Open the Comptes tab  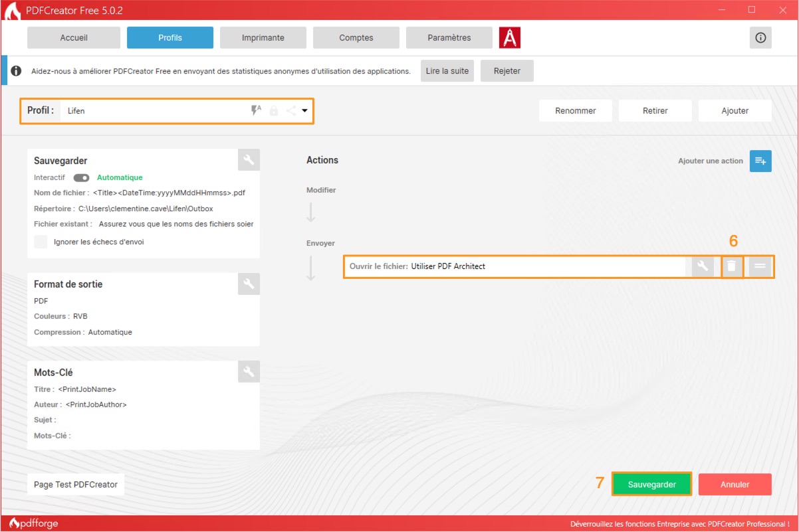[x=356, y=38]
